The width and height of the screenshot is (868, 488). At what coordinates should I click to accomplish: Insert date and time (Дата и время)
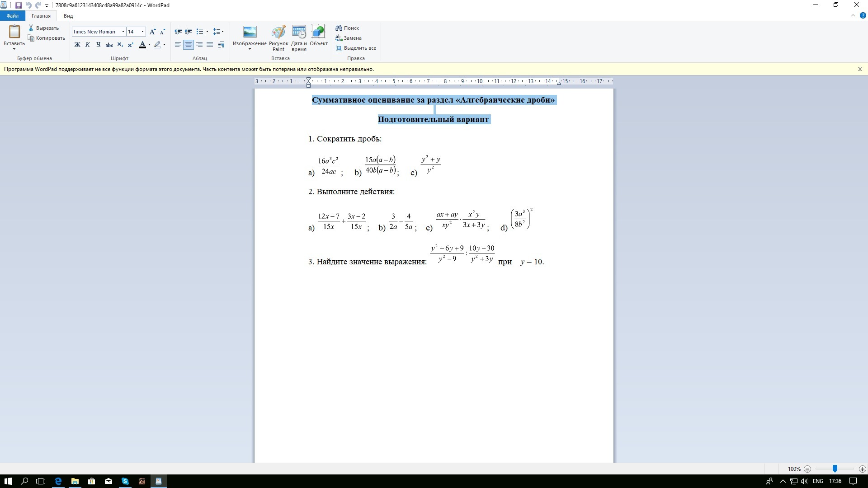pyautogui.click(x=299, y=33)
